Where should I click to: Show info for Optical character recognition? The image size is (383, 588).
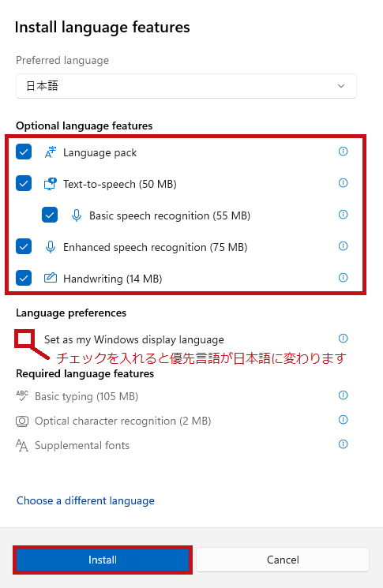point(343,420)
